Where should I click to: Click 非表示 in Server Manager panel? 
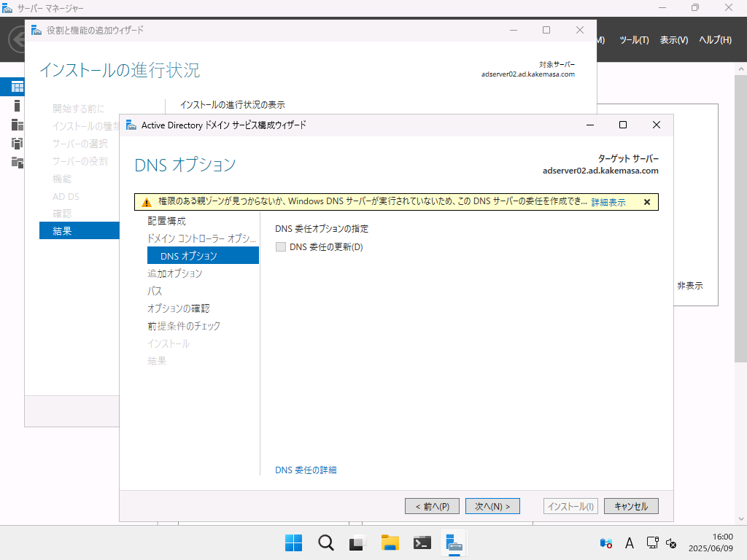690,286
